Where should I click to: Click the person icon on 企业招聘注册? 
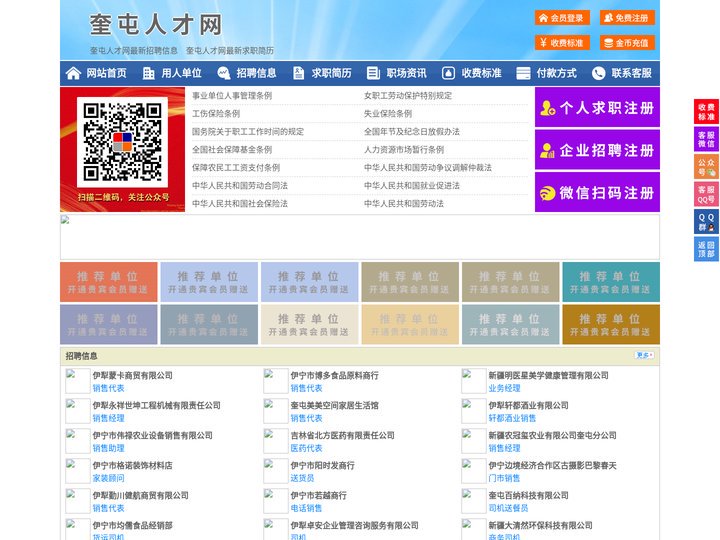[x=547, y=150]
